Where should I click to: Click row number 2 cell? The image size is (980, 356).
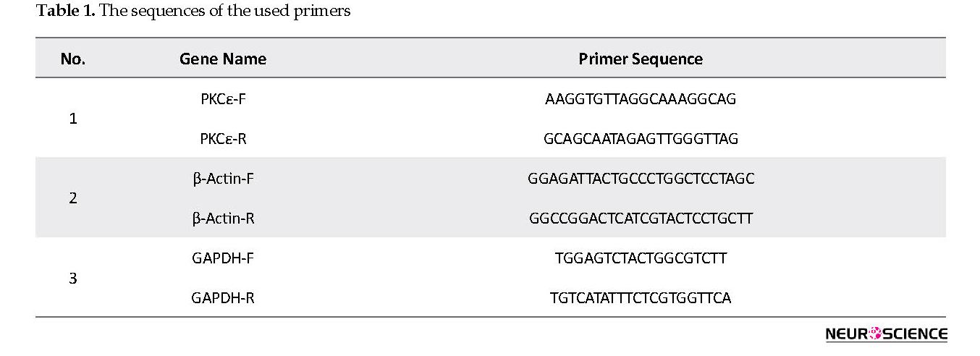[x=73, y=198]
